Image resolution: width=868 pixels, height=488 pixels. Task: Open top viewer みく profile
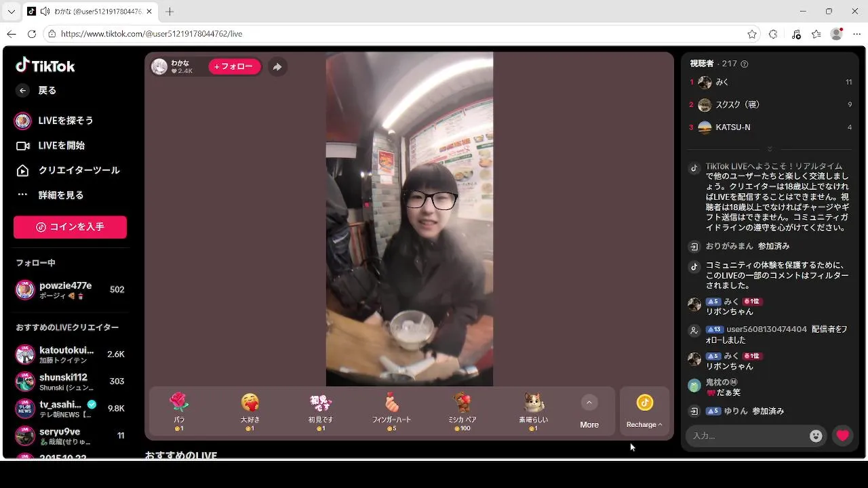click(x=770, y=82)
